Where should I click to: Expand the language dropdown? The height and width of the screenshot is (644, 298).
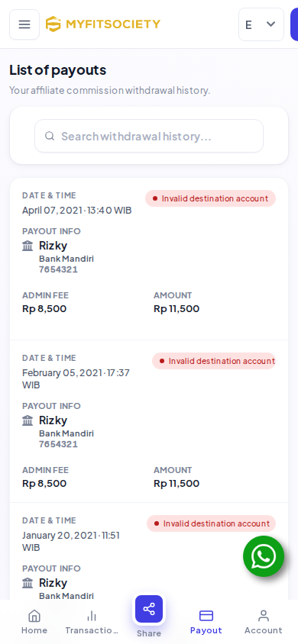click(x=261, y=24)
